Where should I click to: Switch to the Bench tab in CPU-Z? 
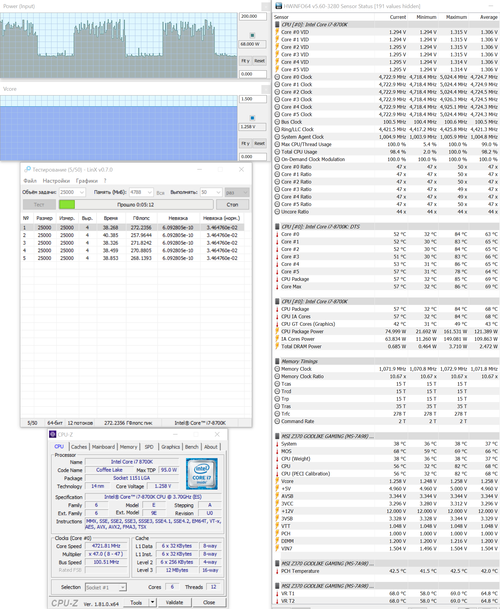click(x=192, y=447)
